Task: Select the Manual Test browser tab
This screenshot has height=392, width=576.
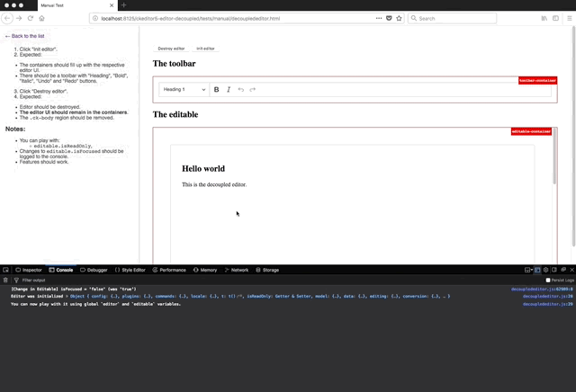Action: (77, 5)
